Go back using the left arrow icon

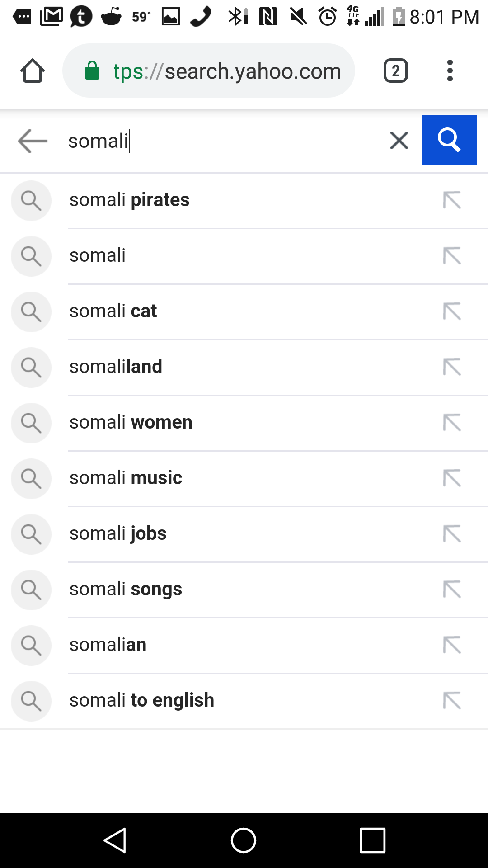pyautogui.click(x=33, y=141)
